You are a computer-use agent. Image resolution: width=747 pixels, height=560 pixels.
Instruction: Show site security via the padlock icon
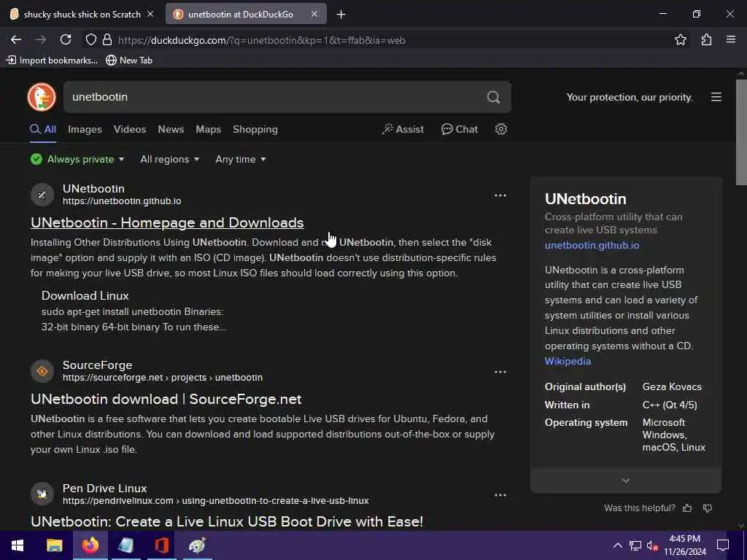point(107,40)
